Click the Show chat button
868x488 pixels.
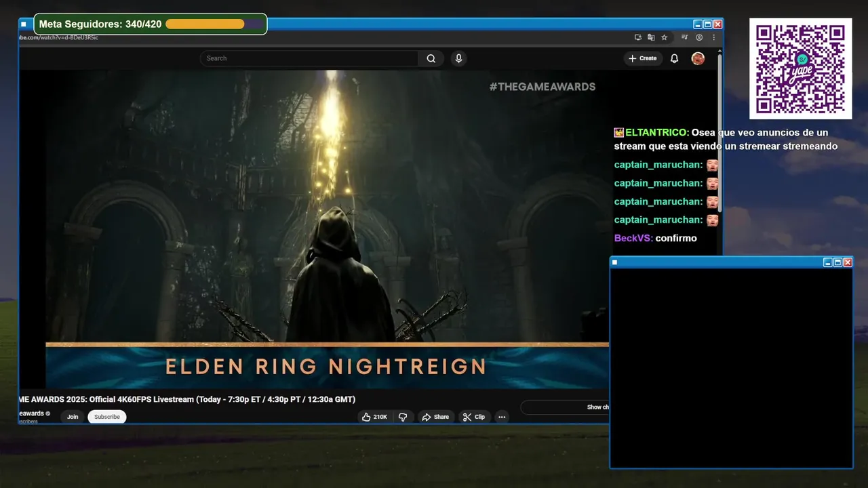coord(565,407)
